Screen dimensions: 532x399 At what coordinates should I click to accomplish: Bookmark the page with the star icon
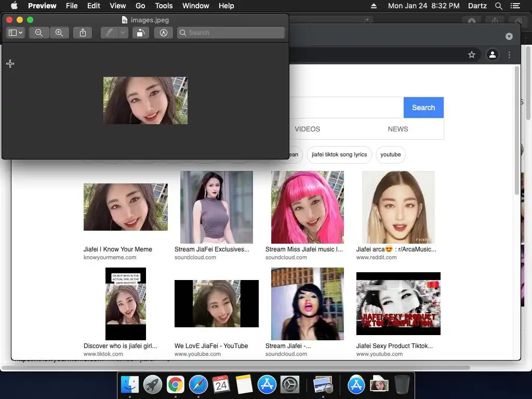pyautogui.click(x=472, y=55)
